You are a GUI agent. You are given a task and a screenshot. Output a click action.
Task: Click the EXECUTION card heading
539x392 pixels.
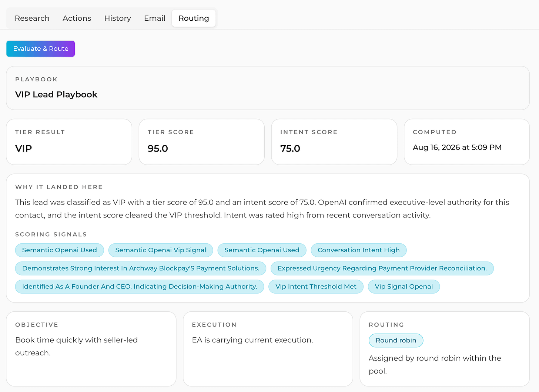pos(214,324)
